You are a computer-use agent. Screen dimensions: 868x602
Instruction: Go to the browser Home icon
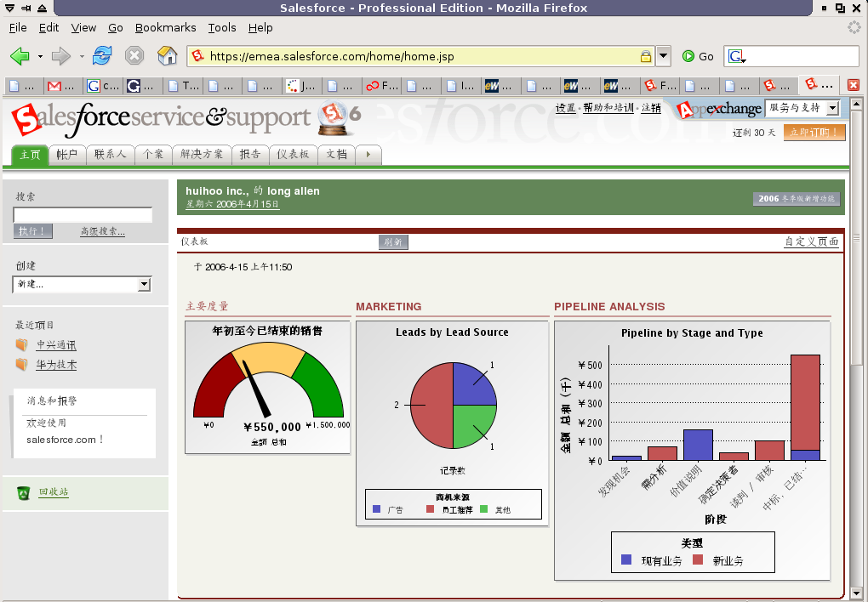click(x=167, y=56)
